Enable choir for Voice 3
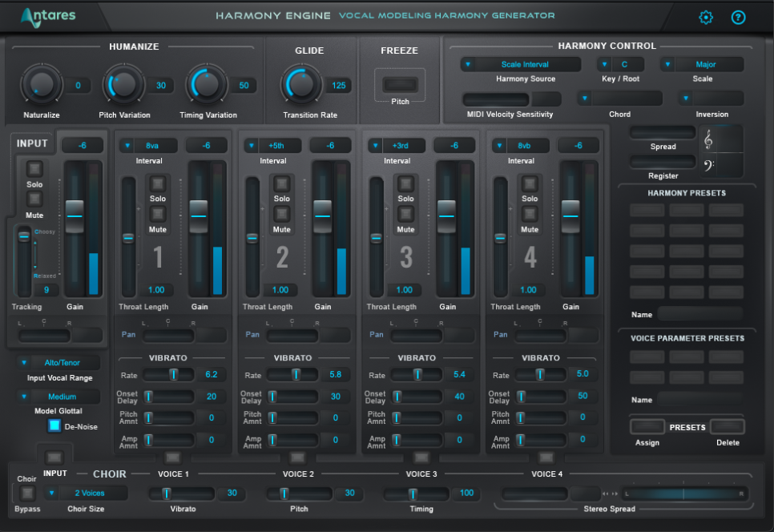This screenshot has width=774, height=532. click(421, 457)
